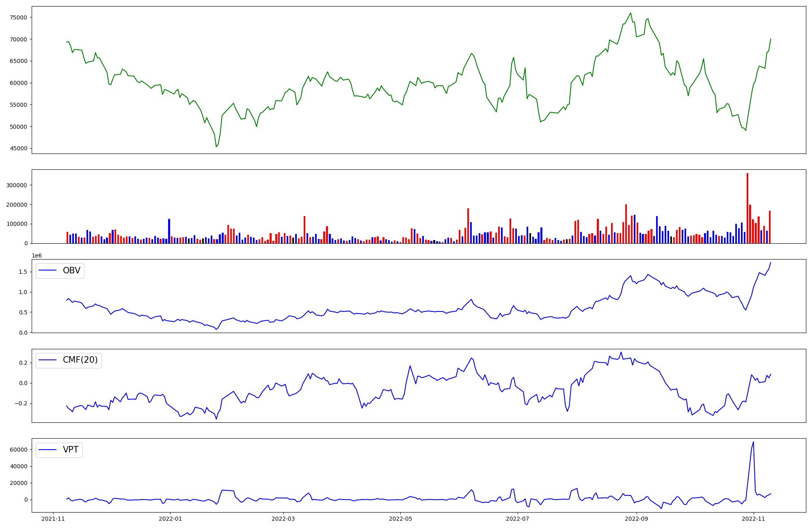Click the tall blue volume bar near 2022-01
Image resolution: width=812 pixels, height=528 pixels.
point(169,231)
